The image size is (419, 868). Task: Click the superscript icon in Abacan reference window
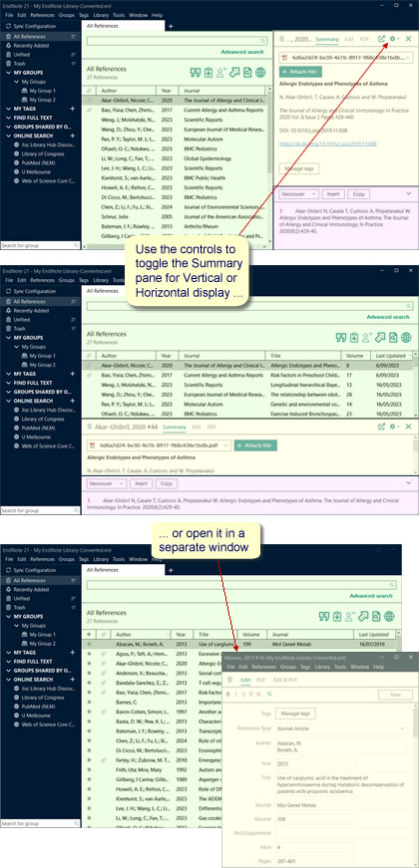click(250, 694)
